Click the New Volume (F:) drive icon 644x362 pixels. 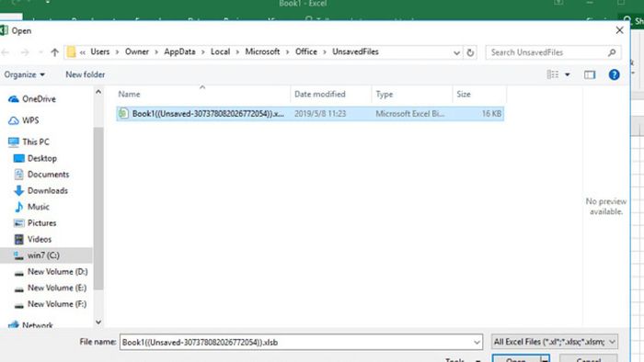pos(19,305)
